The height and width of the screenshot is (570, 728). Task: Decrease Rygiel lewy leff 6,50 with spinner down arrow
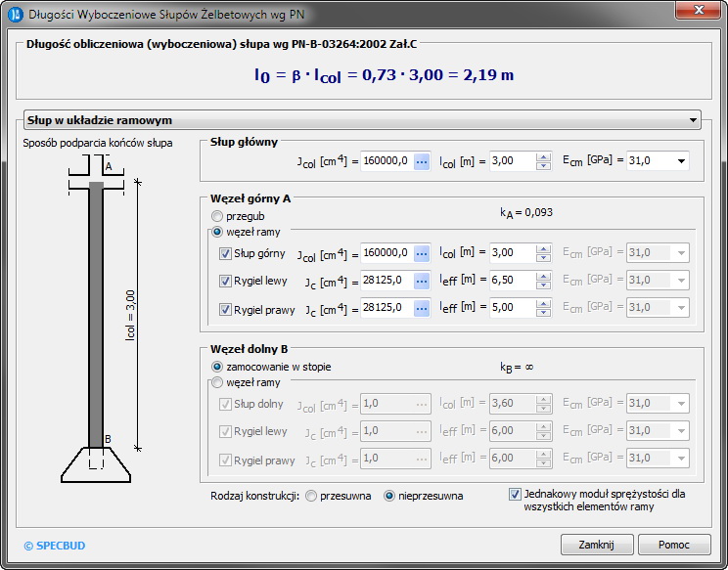544,285
